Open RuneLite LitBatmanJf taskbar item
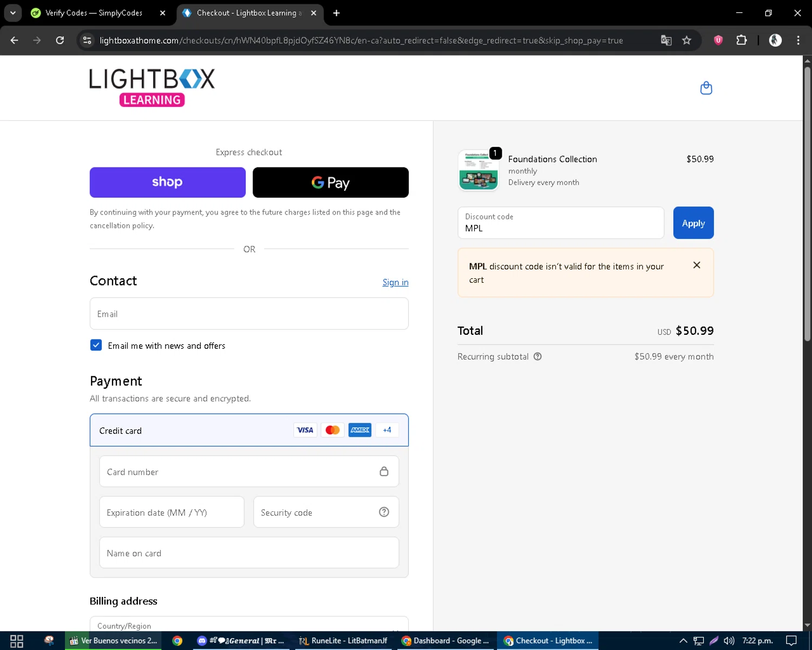The height and width of the screenshot is (650, 812). tap(343, 641)
